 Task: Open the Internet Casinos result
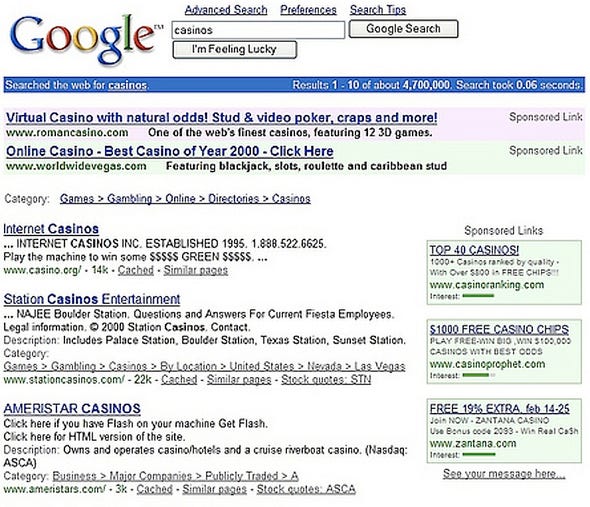pos(51,229)
